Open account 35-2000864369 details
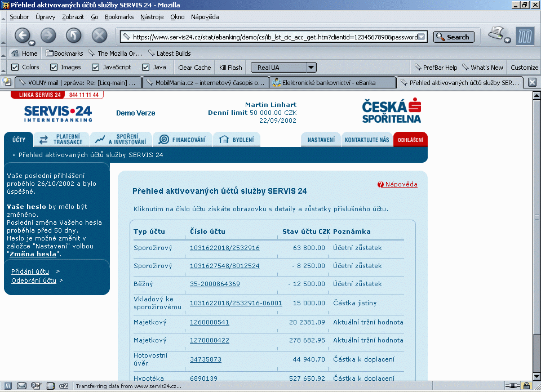 [x=215, y=284]
